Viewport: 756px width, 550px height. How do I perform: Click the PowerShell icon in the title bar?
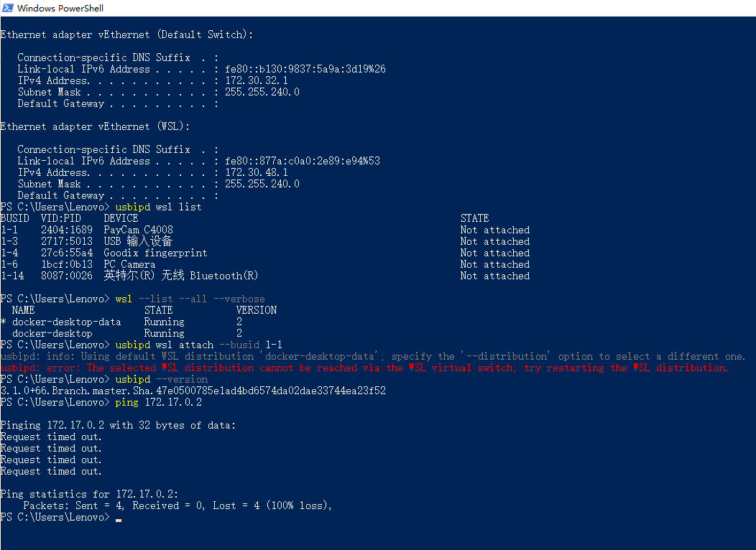[x=9, y=8]
